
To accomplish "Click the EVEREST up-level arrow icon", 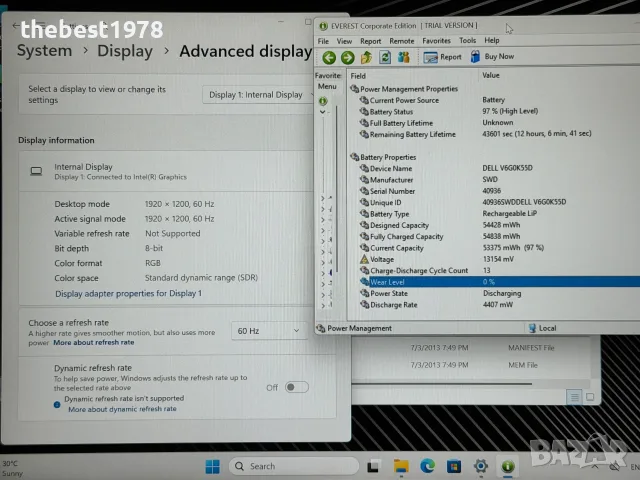I will [367, 58].
